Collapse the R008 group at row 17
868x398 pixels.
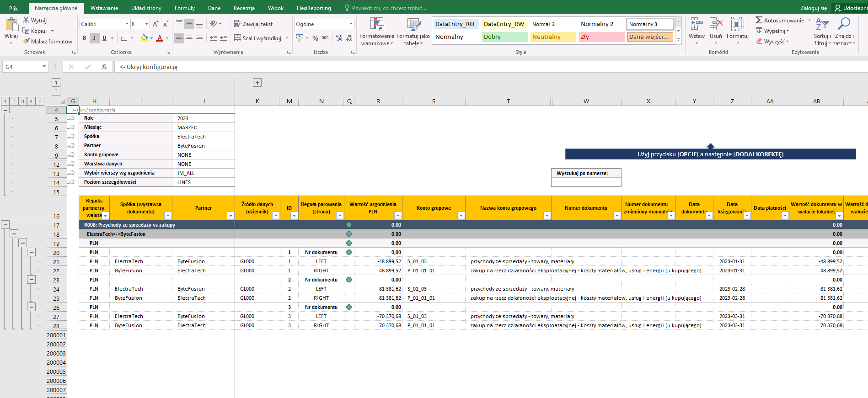[x=5, y=224]
